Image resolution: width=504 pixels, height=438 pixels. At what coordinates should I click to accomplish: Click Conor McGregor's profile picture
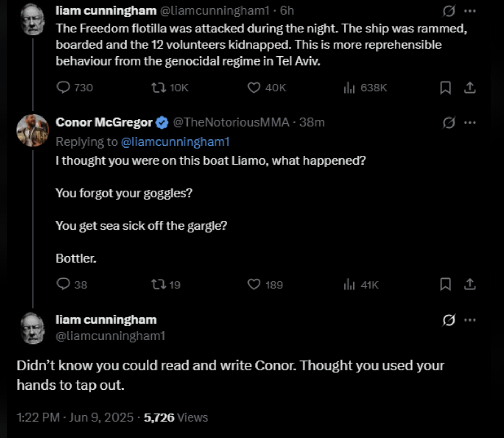tap(33, 130)
